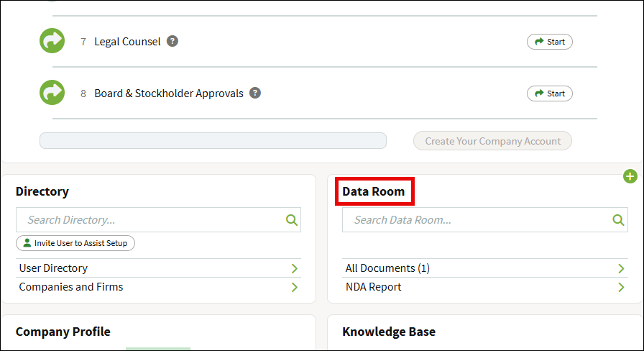Click the magnifier icon in Search Data Room

pos(618,220)
